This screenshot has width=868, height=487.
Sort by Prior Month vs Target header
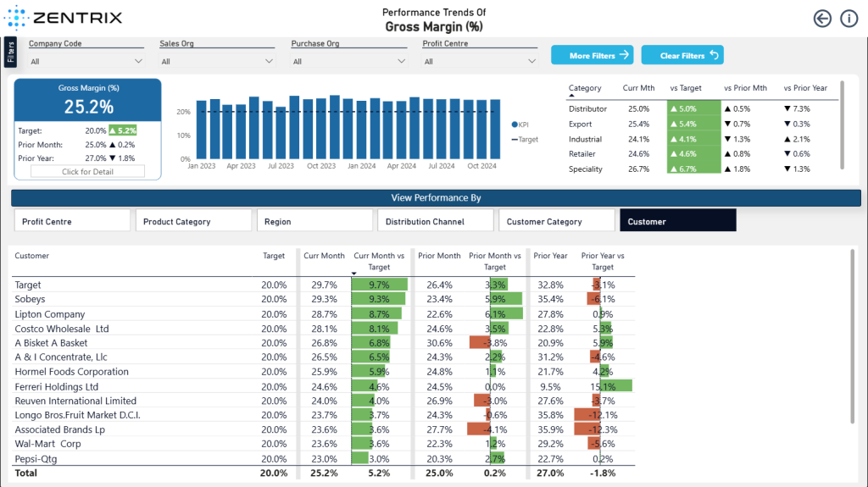coord(495,261)
